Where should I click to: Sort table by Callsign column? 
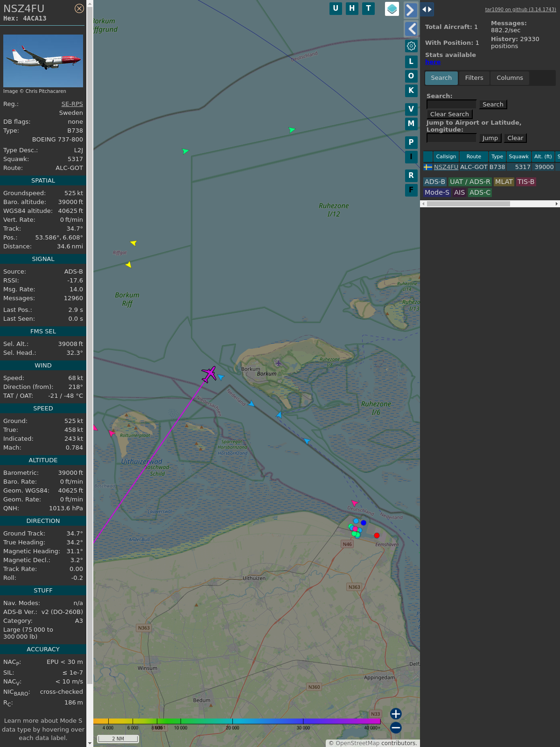(446, 156)
